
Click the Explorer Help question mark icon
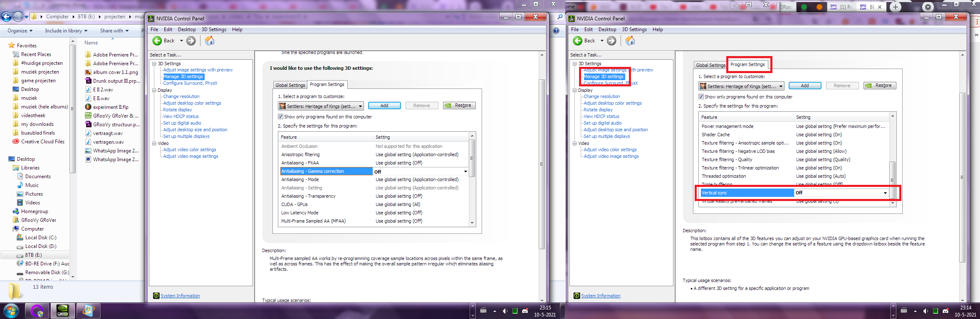point(556,31)
